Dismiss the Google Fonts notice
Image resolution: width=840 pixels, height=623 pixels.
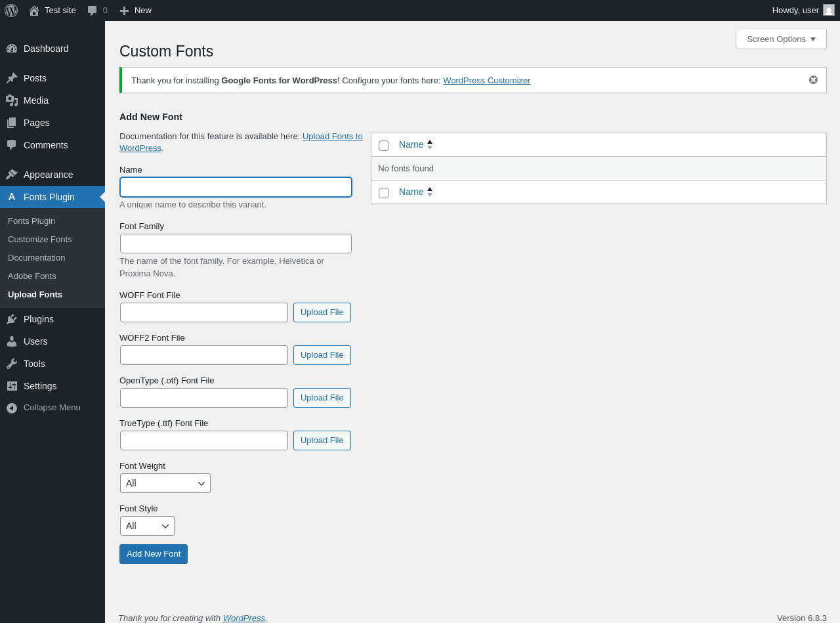click(x=813, y=80)
